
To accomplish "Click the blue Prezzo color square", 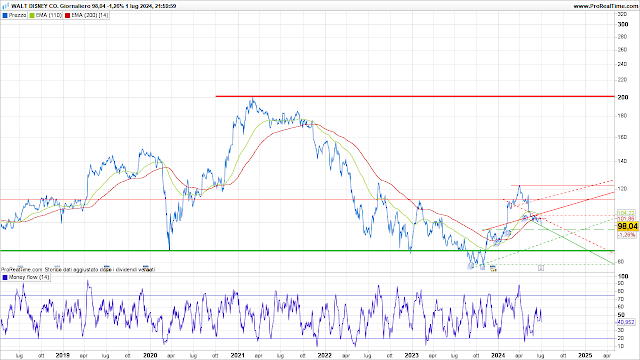I will pos(5,16).
